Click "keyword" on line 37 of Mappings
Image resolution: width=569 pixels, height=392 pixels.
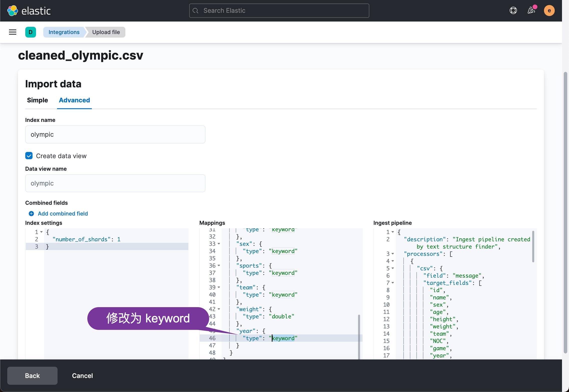coord(283,273)
